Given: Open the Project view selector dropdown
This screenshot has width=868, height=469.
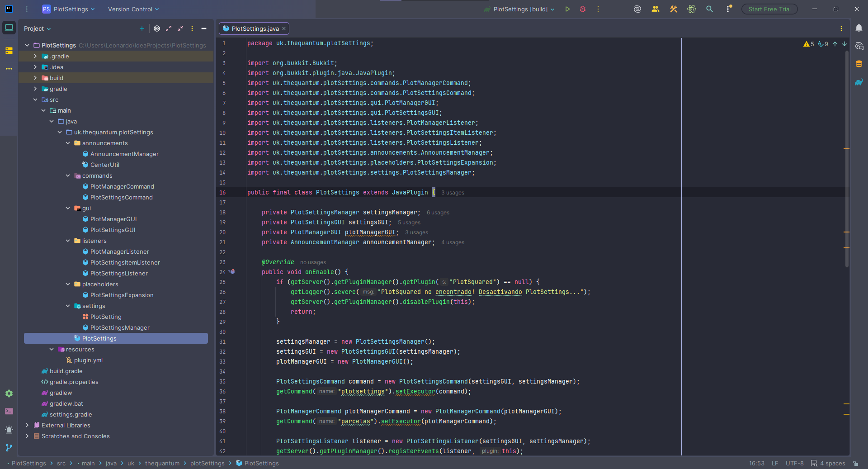Looking at the screenshot, I should pyautogui.click(x=38, y=28).
